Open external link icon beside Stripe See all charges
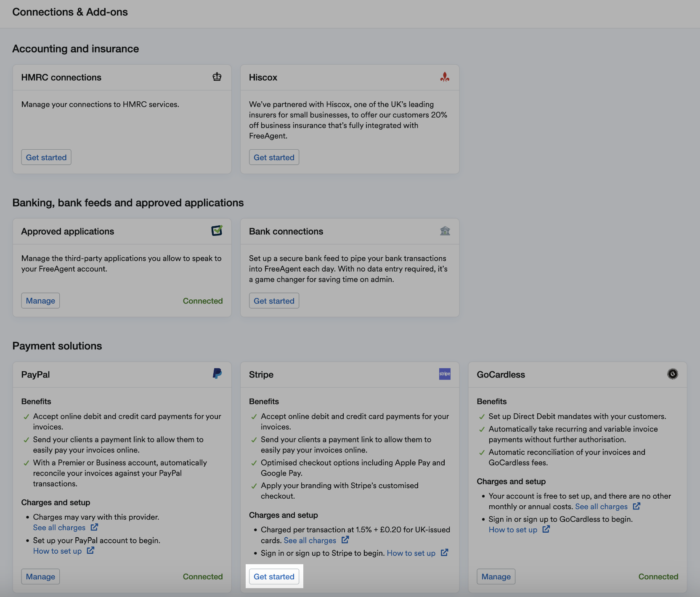 (x=345, y=540)
